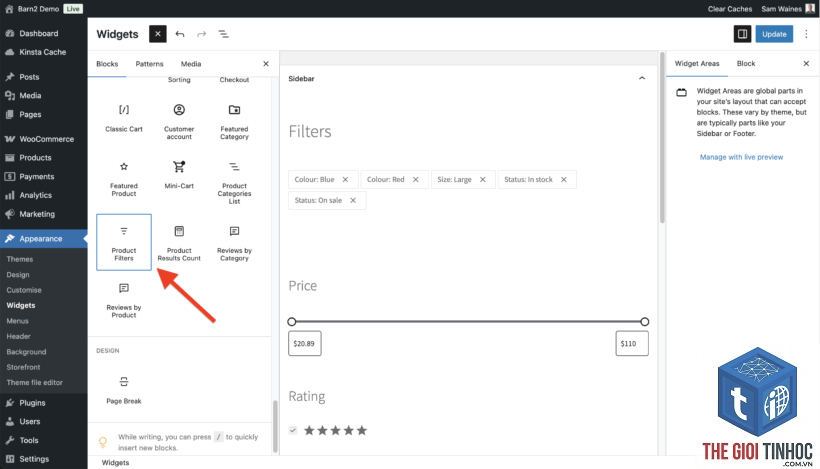
Task: Remove the Size: Large filter chip
Action: [x=483, y=179]
